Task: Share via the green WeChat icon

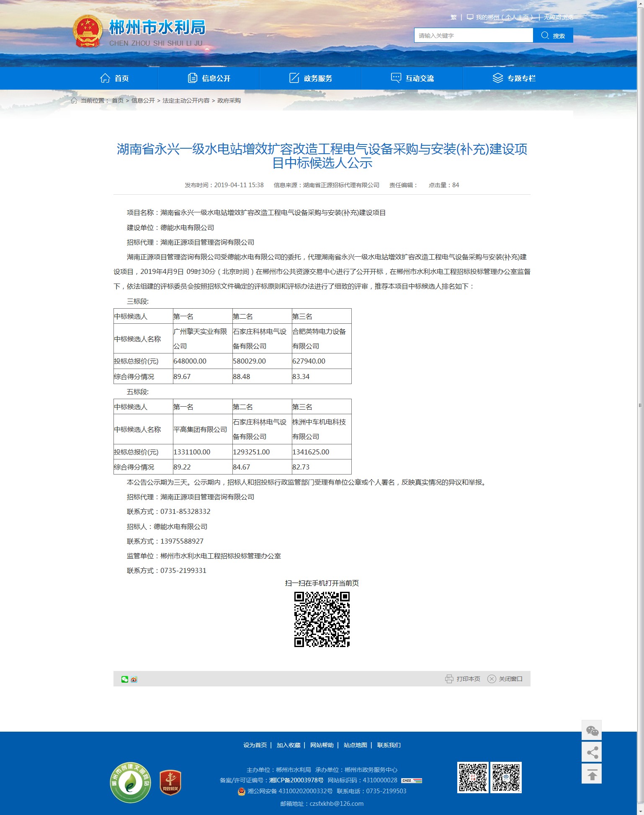Action: pos(125,679)
